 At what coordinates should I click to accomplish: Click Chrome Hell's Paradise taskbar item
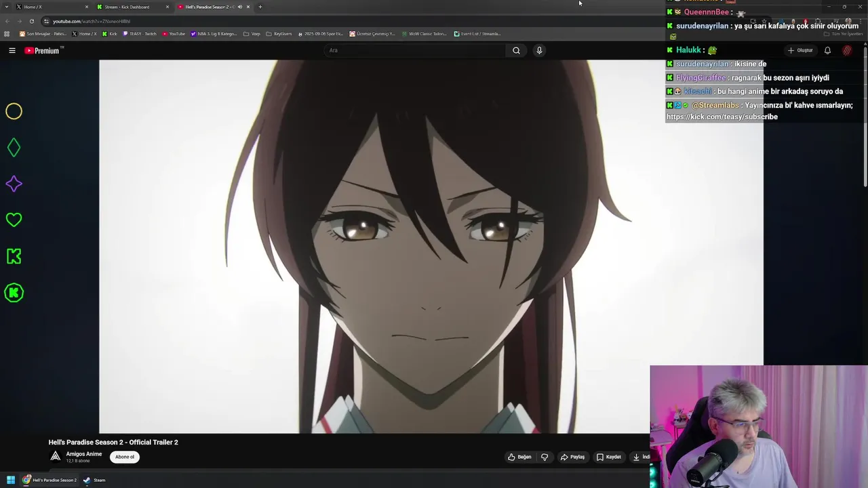[50, 480]
